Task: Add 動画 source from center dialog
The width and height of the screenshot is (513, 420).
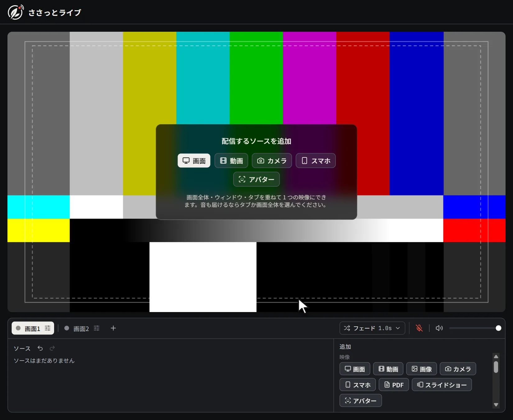Action: pyautogui.click(x=231, y=161)
